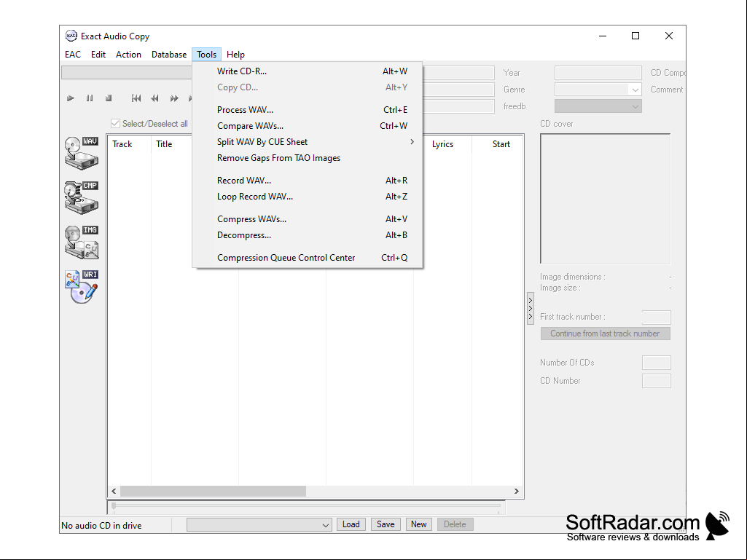Click the Year input field
747x560 pixels.
[598, 73]
